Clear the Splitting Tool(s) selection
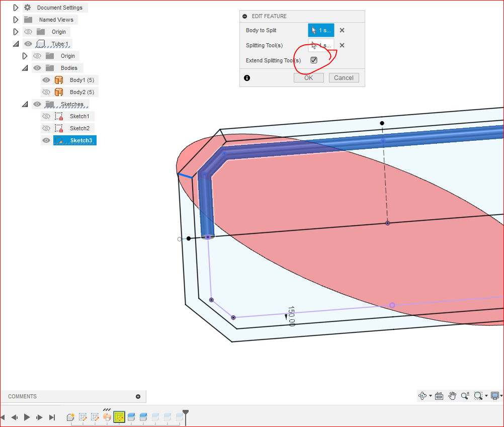 point(342,45)
